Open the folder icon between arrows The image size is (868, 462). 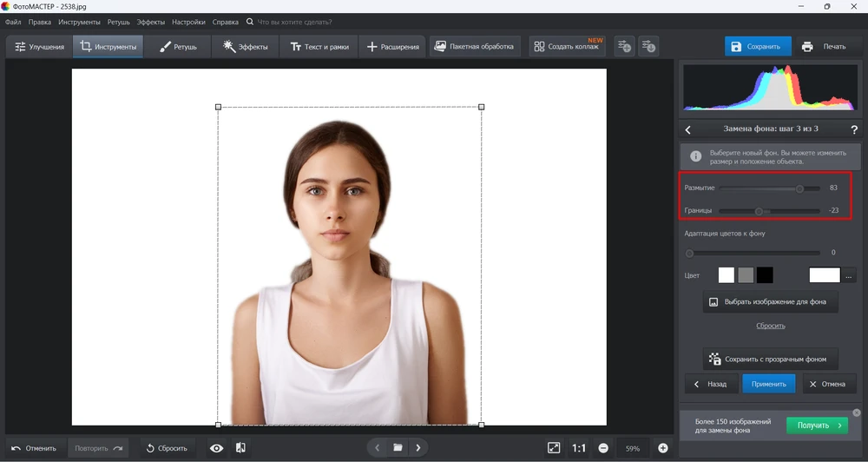point(398,448)
